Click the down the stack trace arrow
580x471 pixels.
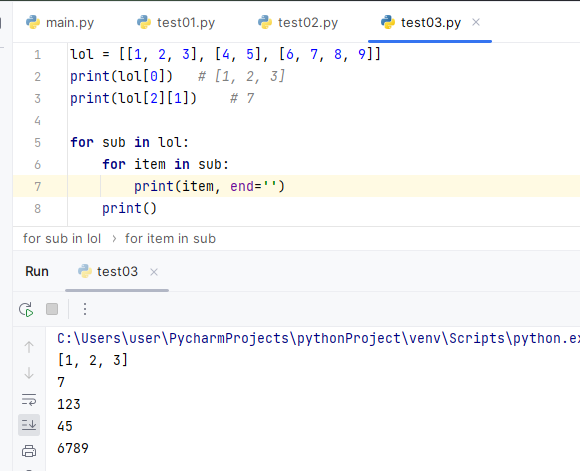tap(29, 373)
